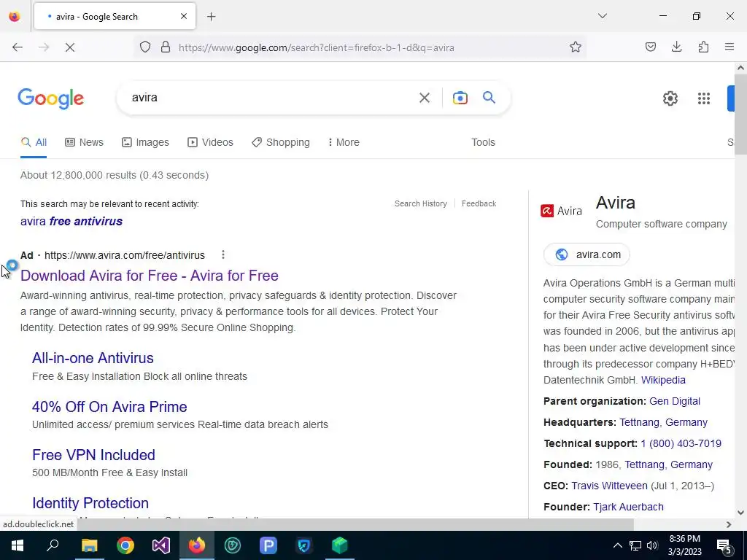Stop page loading with X button
Viewport: 747px width, 560px height.
click(70, 47)
